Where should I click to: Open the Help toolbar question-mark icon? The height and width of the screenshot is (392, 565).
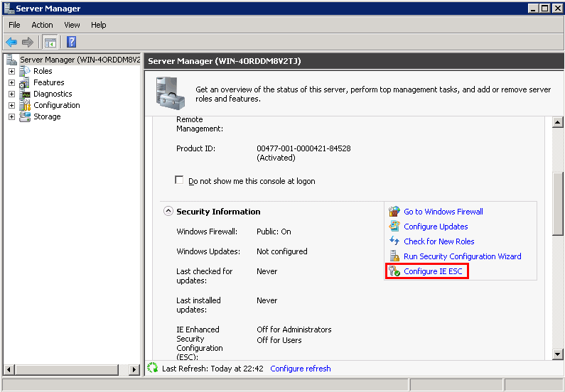71,42
